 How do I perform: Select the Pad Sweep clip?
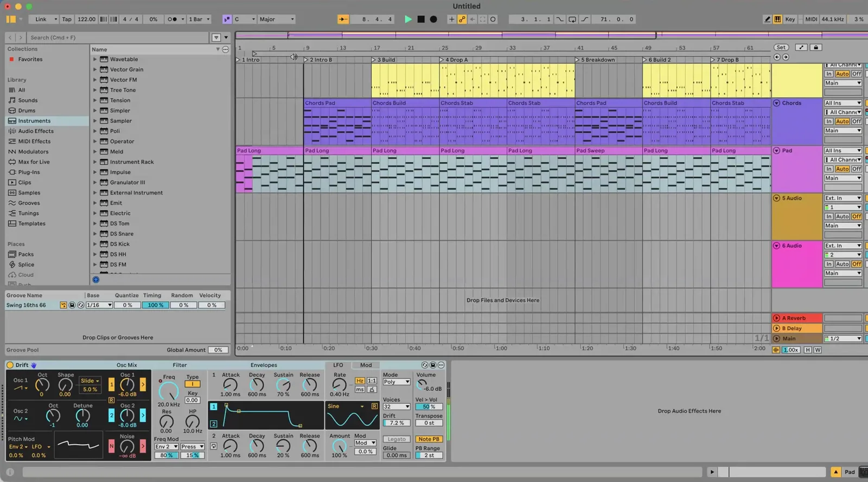tap(609, 151)
